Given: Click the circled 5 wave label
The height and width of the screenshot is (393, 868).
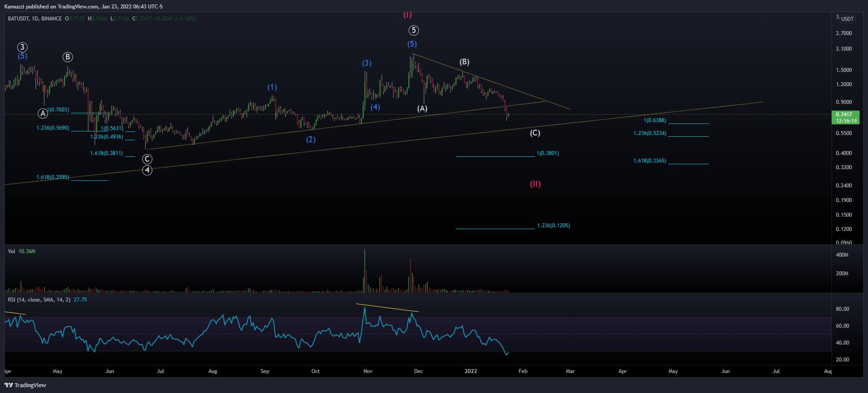Looking at the screenshot, I should (414, 30).
